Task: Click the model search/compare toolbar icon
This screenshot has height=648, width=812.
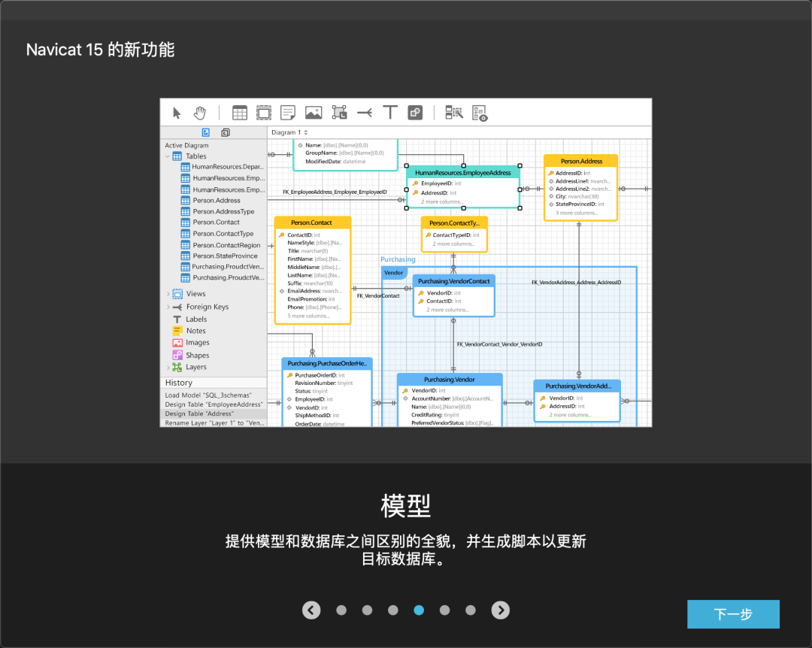Action: click(454, 113)
